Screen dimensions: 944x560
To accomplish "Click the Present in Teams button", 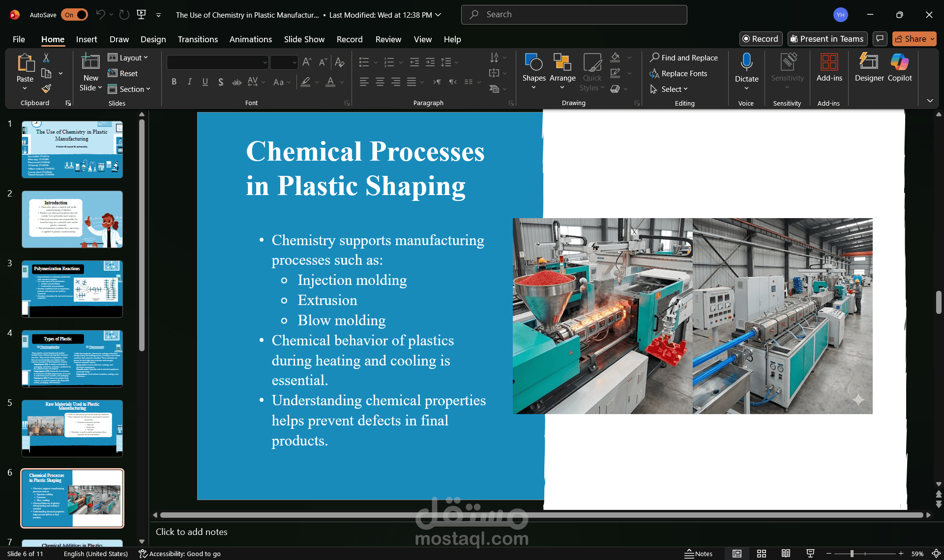I will [x=827, y=39].
